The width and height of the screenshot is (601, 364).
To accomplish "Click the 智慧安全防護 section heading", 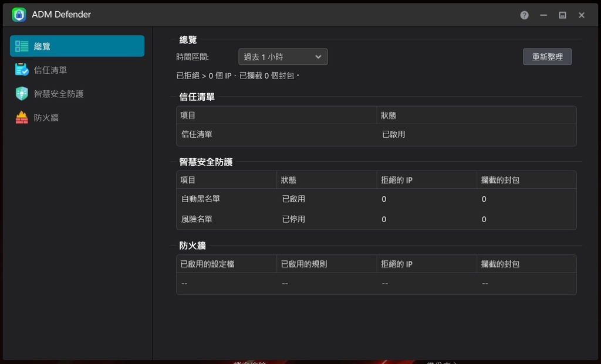I will (206, 162).
